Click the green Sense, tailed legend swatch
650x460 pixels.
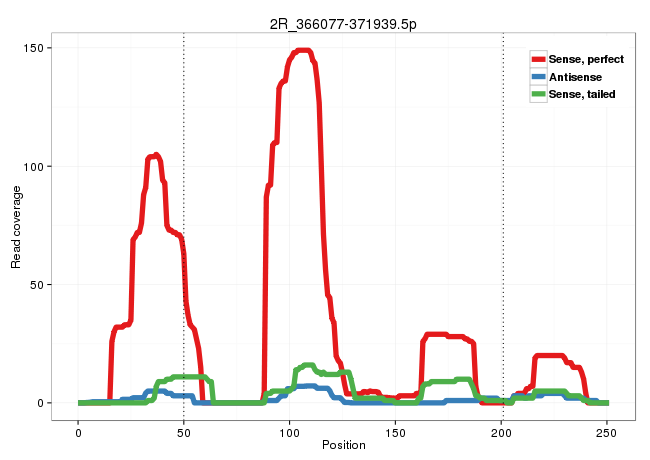tap(538, 94)
